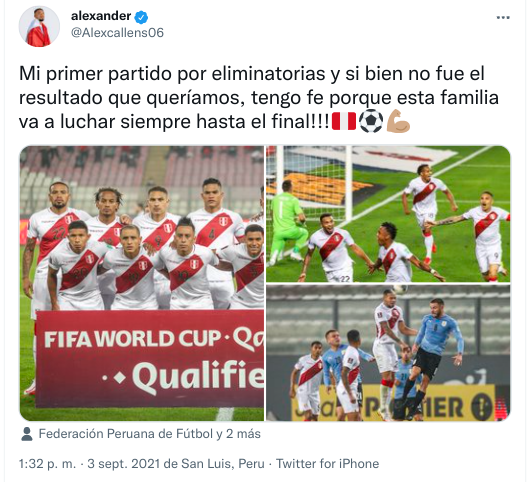The image size is (528, 482).
Task: Click the Peru flag emoji
Action: pos(343,121)
